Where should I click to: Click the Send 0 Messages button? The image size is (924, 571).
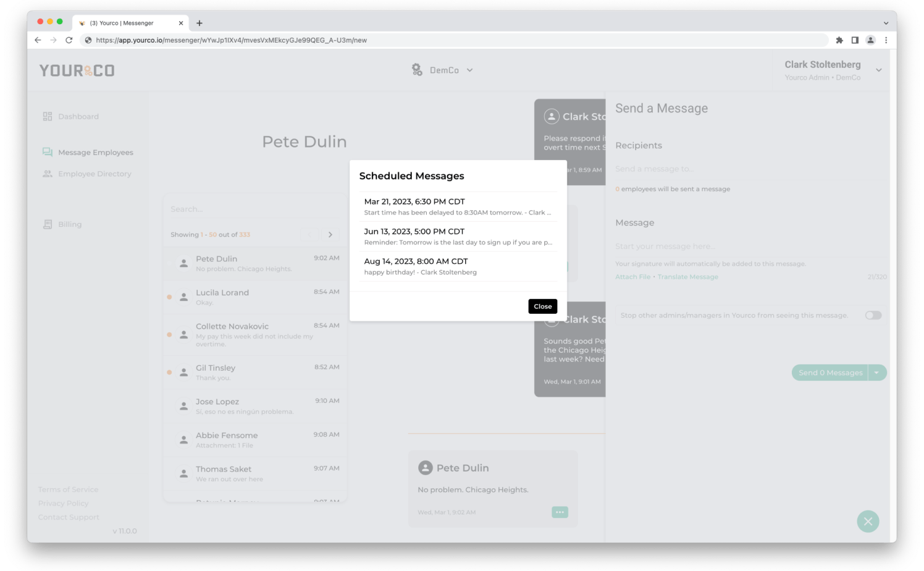click(x=830, y=373)
